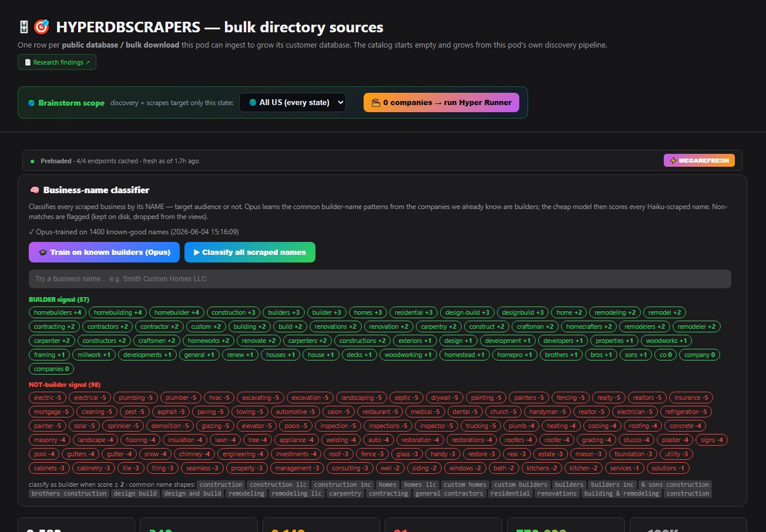The image size is (766, 532).
Task: Click the seamless -3 tag
Action: click(x=201, y=468)
